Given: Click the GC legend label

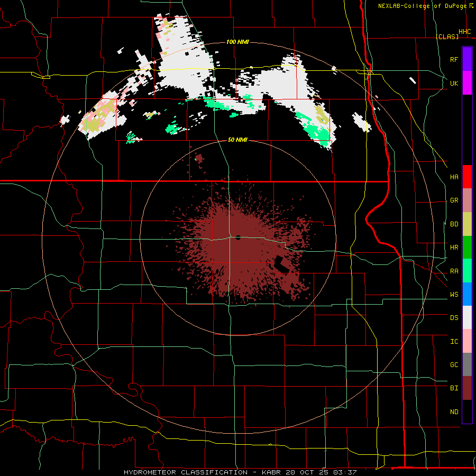Looking at the screenshot, I should click(454, 365).
